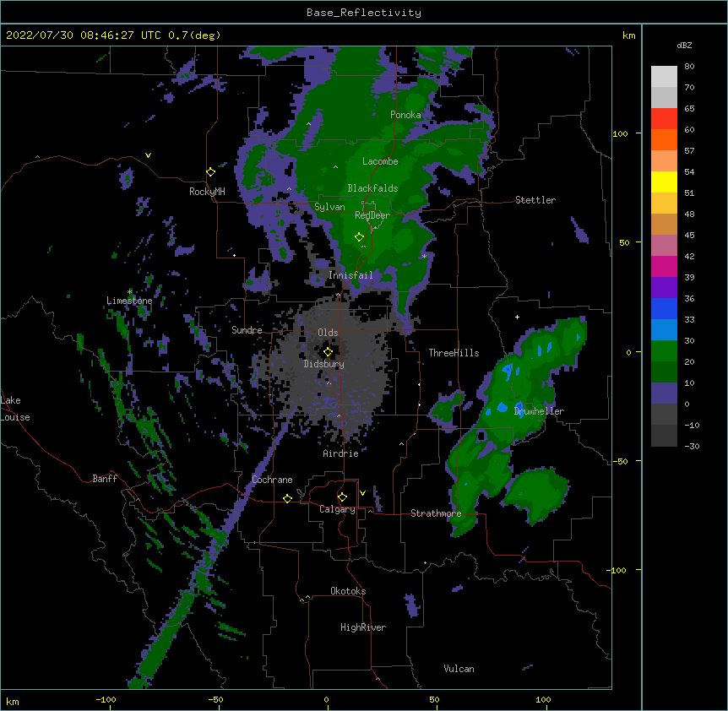Select the RedDeer city label
Screen dimensions: 728x711
click(x=372, y=215)
